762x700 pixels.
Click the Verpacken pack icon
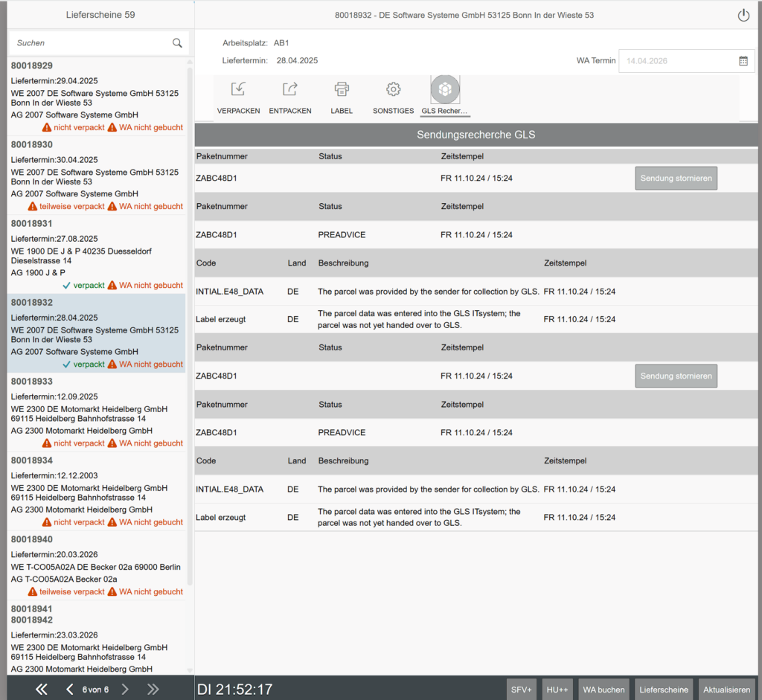click(238, 90)
